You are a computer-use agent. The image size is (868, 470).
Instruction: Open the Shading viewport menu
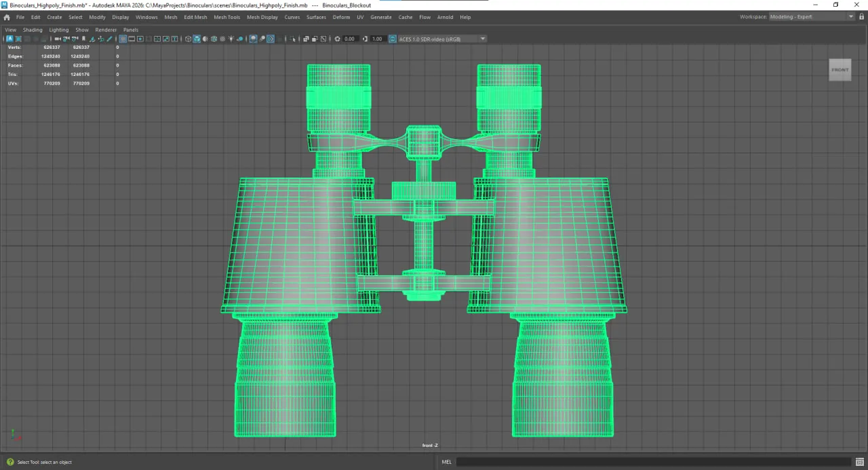pyautogui.click(x=33, y=30)
